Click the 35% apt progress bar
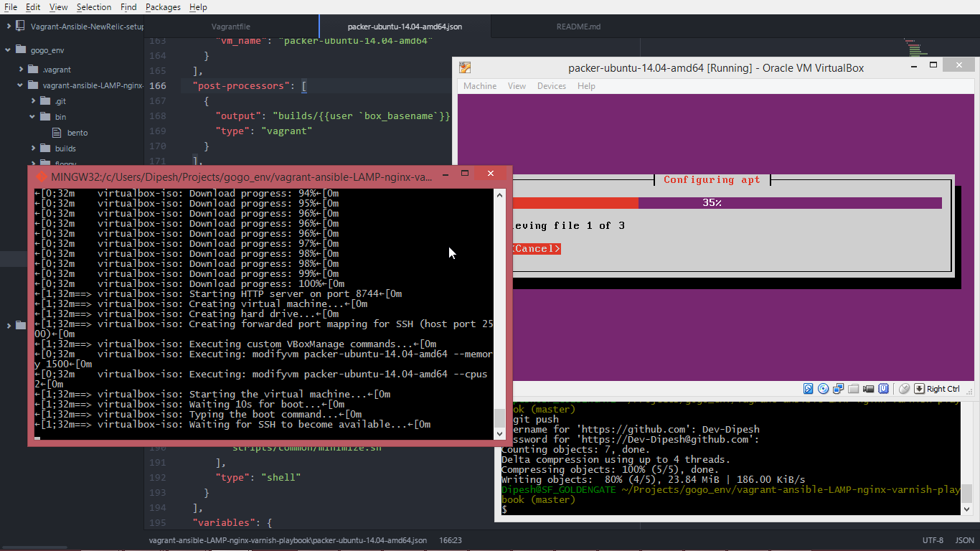980x551 pixels. [x=727, y=203]
